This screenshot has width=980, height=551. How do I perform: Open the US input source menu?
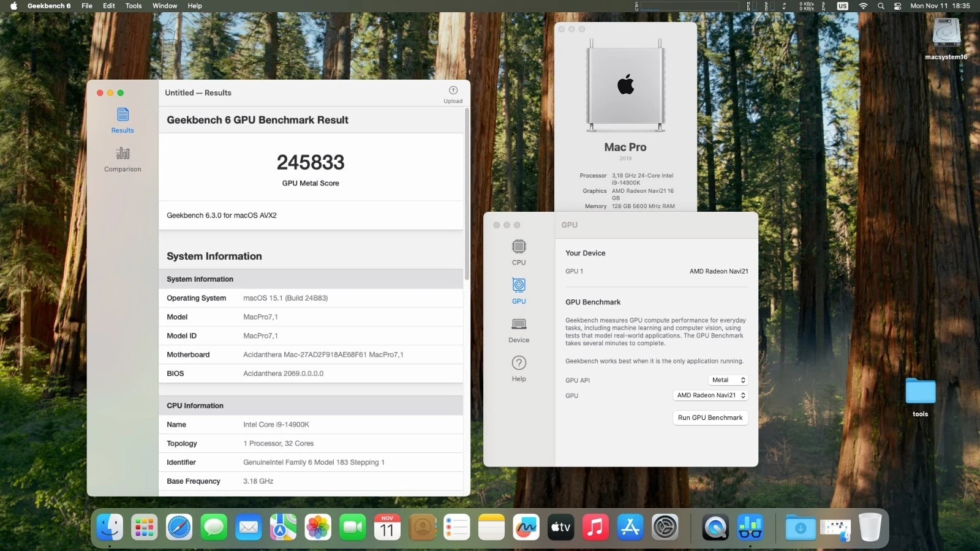[x=843, y=6]
